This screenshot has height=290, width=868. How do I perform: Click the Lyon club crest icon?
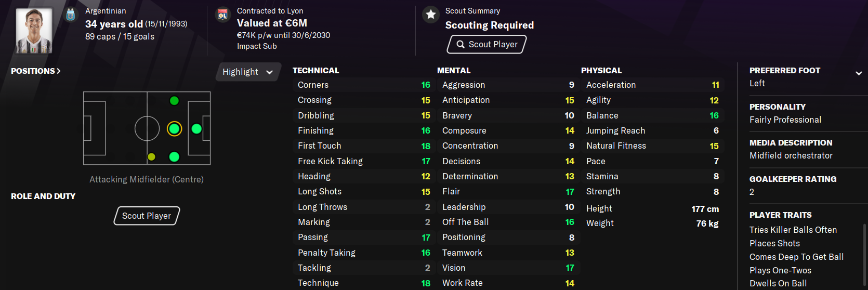(x=222, y=15)
